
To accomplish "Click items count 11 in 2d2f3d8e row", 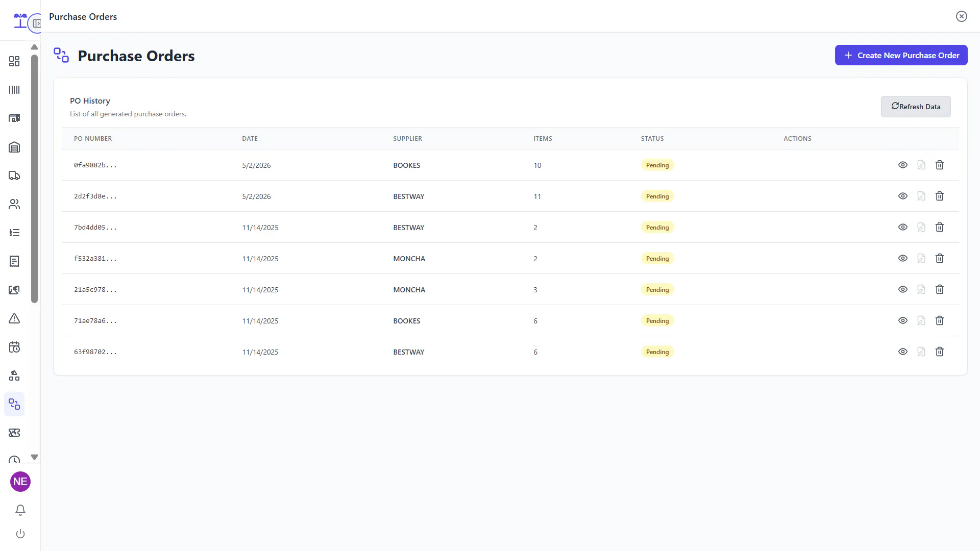I will coord(537,196).
